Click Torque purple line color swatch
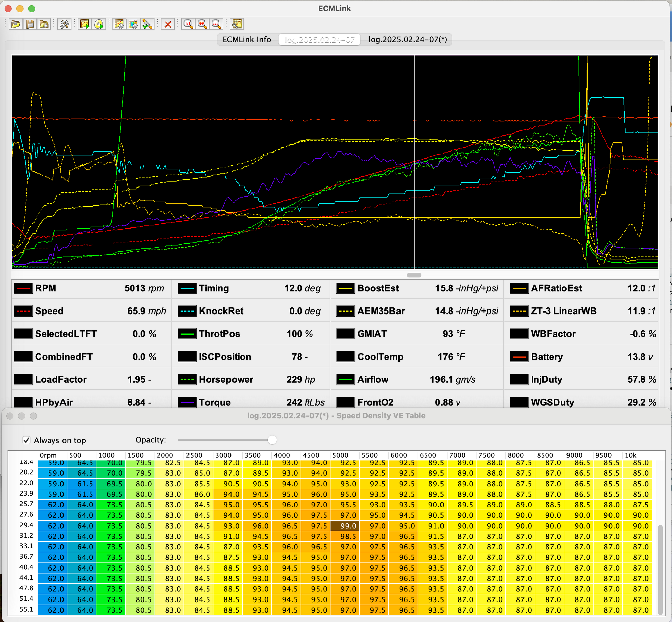Viewport: 672px width, 622px height. [x=187, y=402]
